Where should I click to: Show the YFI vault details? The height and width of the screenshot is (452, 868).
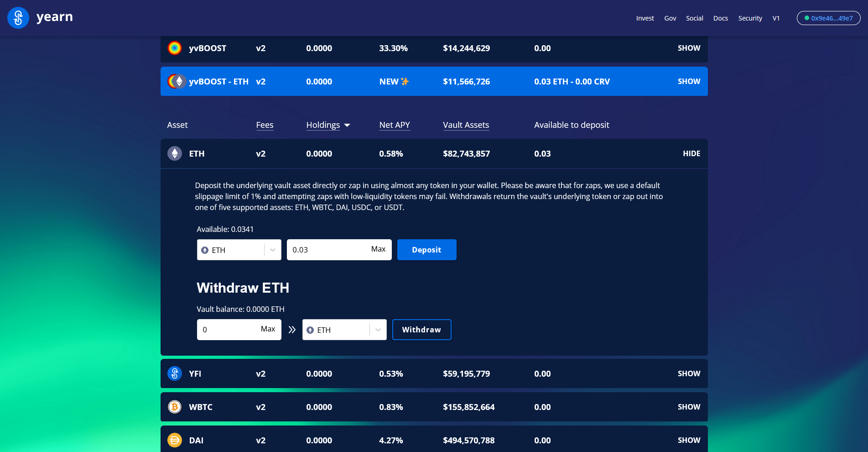pos(689,373)
